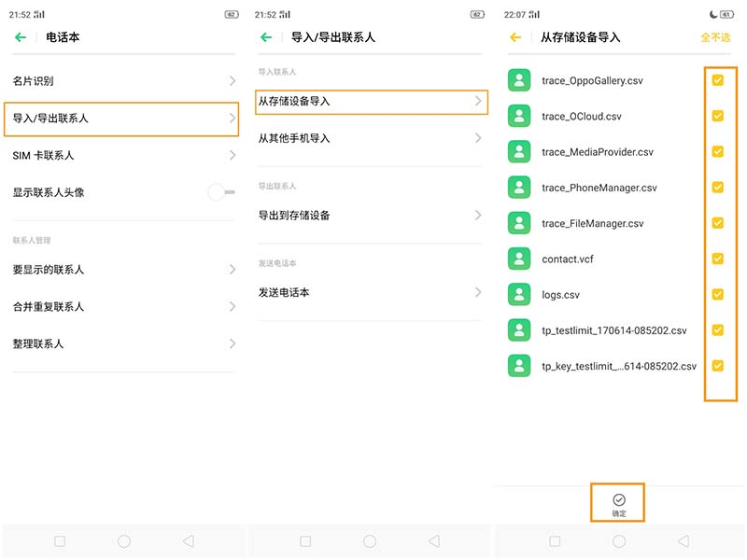This screenshot has width=747, height=560.
Task: Select the trace_PhoneManager.csv file row
Action: click(x=599, y=188)
